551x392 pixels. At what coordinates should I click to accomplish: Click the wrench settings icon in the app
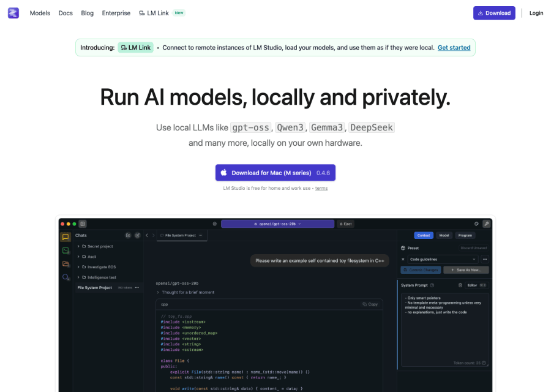[x=486, y=224]
